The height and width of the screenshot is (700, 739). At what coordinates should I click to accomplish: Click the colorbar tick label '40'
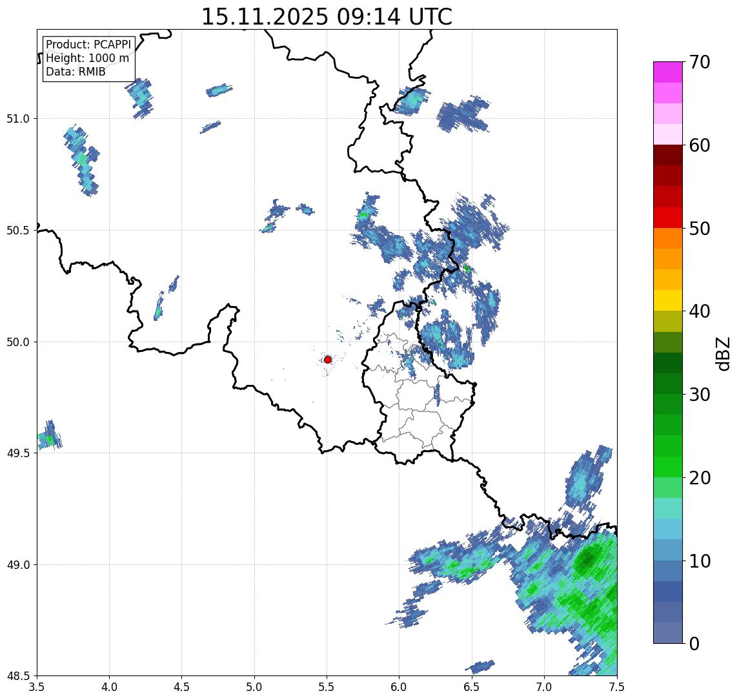pyautogui.click(x=700, y=311)
